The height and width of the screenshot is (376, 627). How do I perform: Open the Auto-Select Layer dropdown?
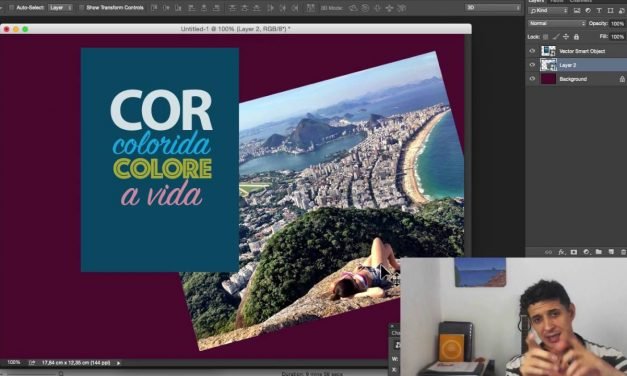pos(60,8)
